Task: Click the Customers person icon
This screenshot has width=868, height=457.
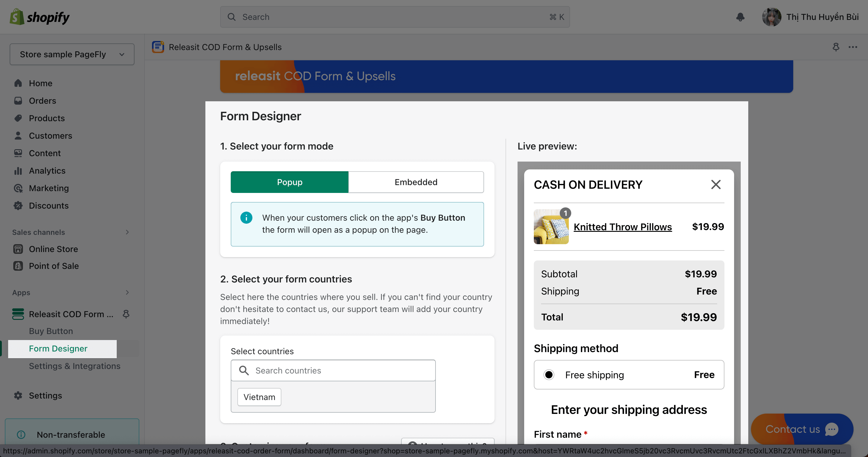Action: click(x=18, y=136)
